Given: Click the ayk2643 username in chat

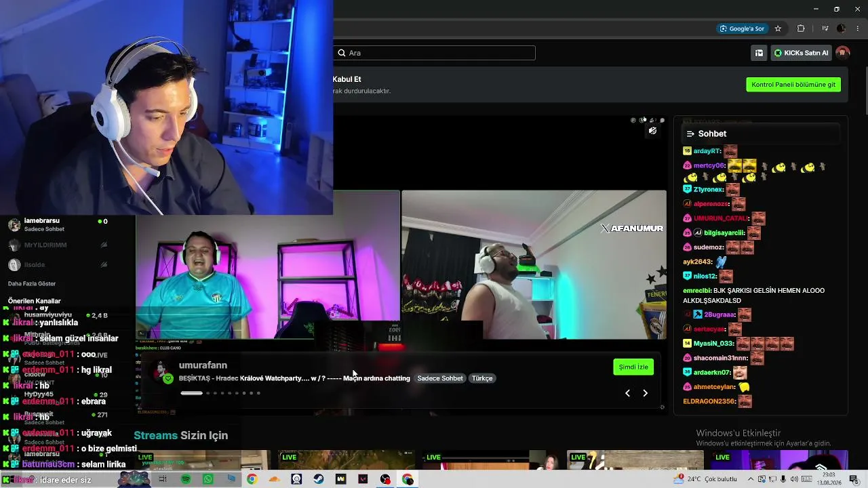Looking at the screenshot, I should [x=698, y=262].
